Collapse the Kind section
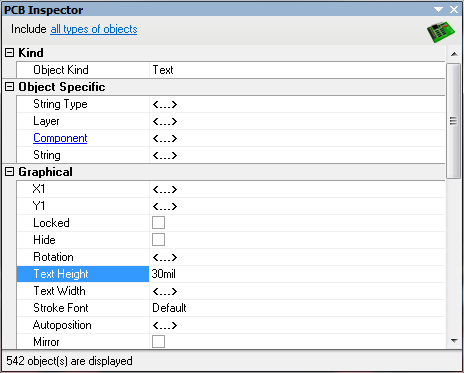The width and height of the screenshot is (464, 373). [x=10, y=52]
